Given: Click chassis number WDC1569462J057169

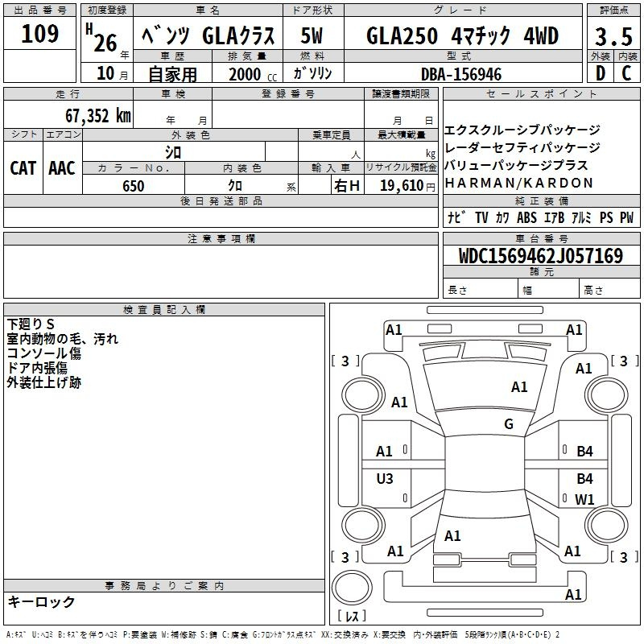Looking at the screenshot, I should point(540,256).
